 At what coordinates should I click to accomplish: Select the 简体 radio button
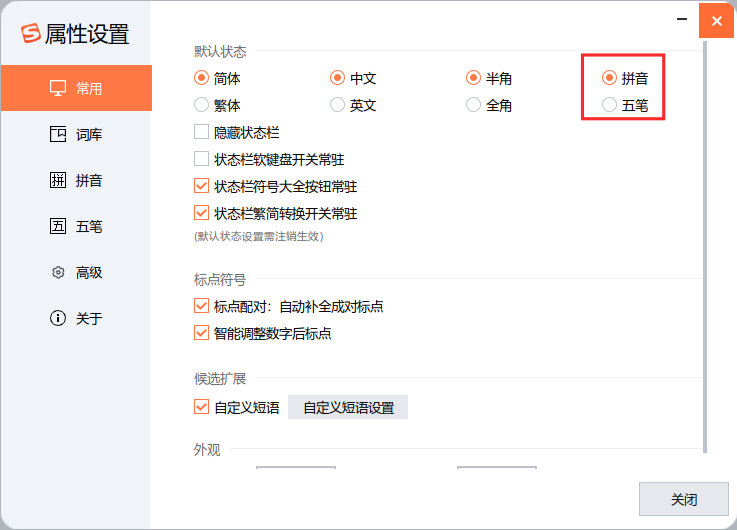coord(201,78)
